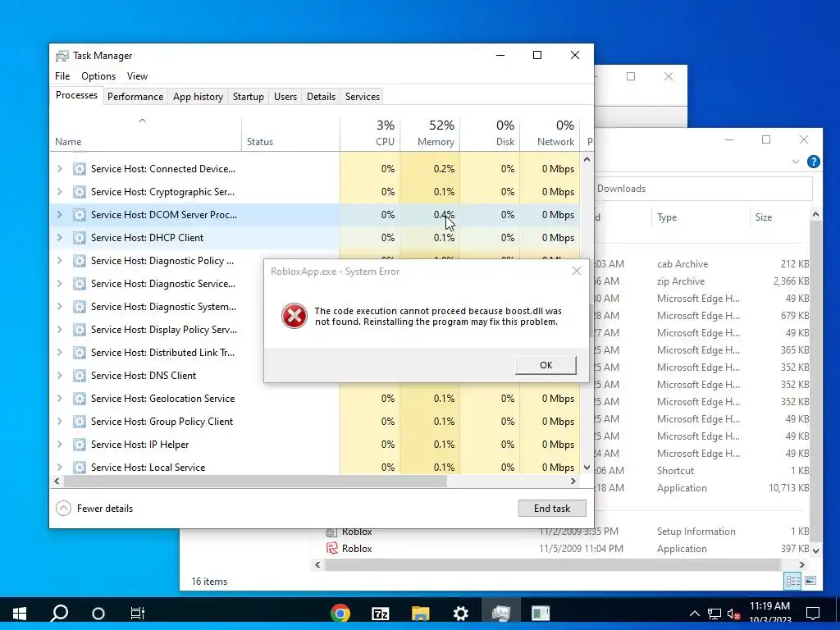Screen dimensions: 840x630
Task: Select the cab Archive file row
Action: click(702, 264)
